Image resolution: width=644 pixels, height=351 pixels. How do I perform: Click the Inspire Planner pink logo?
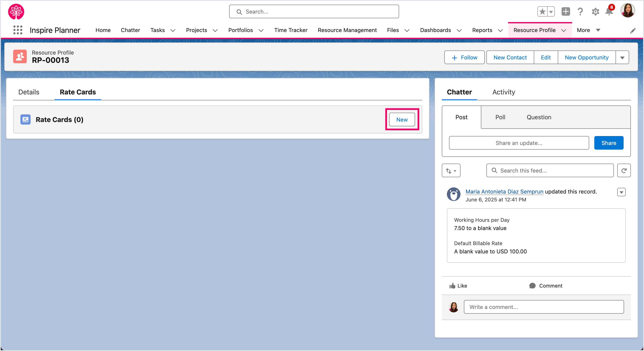[16, 11]
